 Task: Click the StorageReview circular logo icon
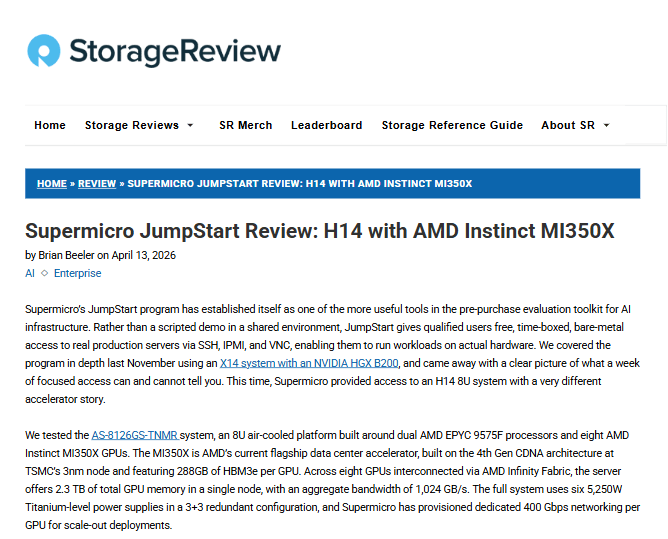pos(44,51)
